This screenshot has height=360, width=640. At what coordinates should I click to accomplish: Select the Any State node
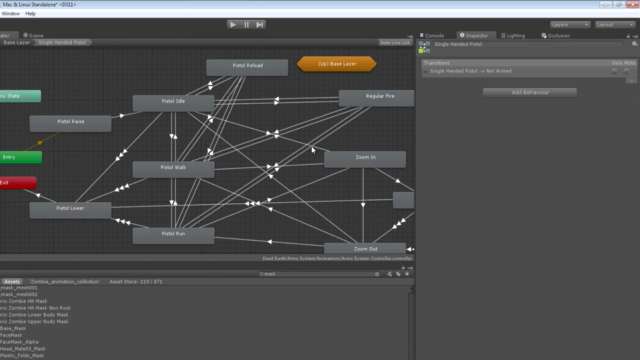click(20, 96)
